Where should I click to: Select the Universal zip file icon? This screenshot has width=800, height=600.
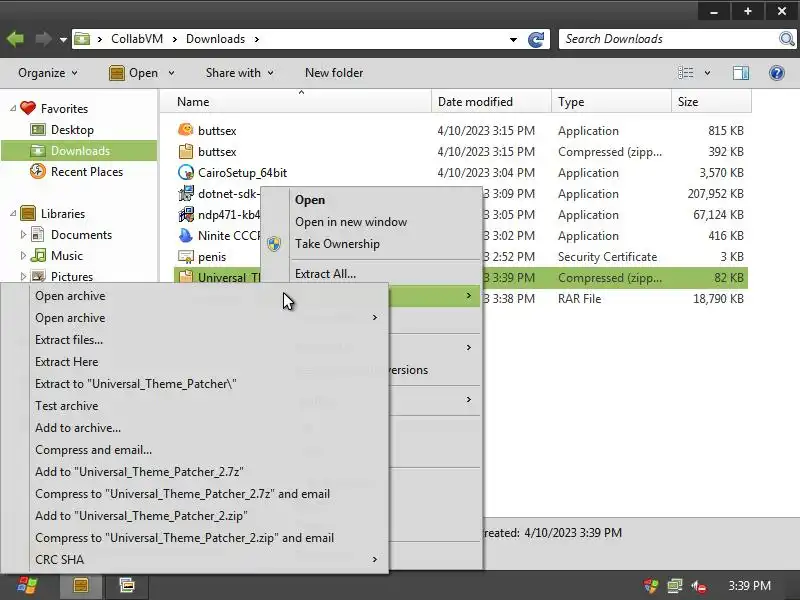(x=186, y=277)
